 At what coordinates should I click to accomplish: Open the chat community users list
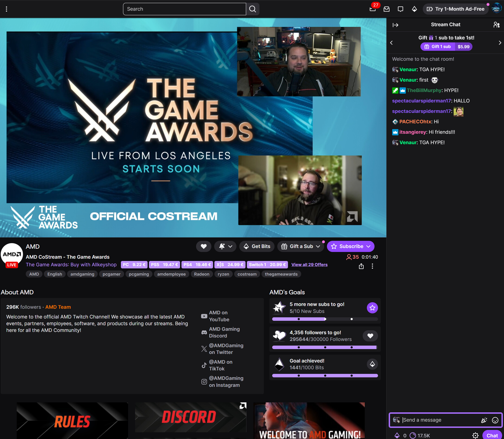point(496,25)
